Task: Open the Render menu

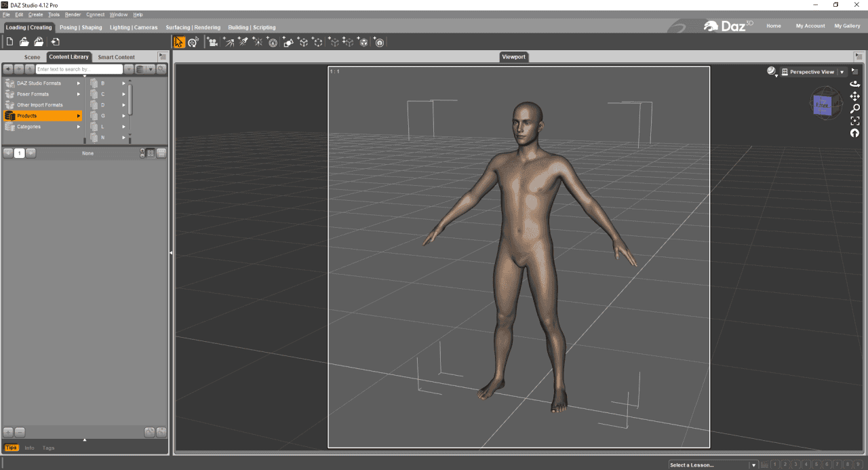Action: [x=73, y=14]
